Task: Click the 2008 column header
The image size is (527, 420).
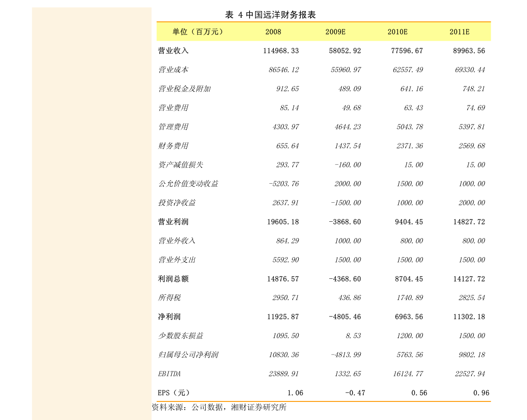Action: pos(273,32)
